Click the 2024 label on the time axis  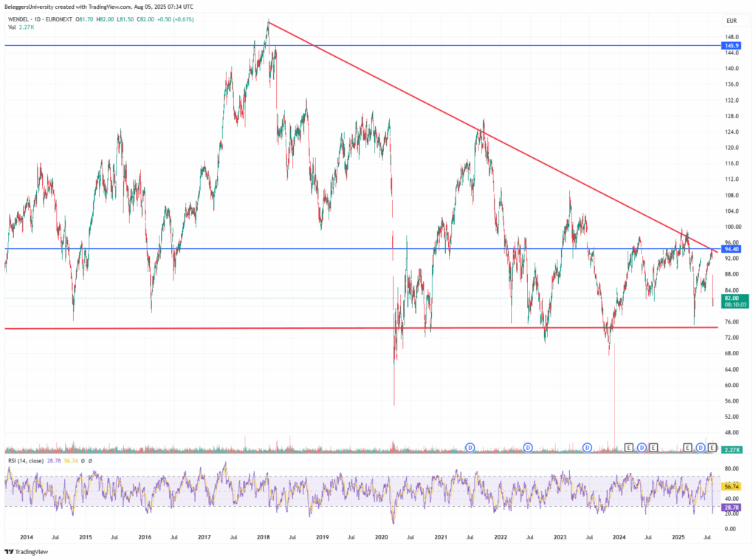tap(619, 537)
